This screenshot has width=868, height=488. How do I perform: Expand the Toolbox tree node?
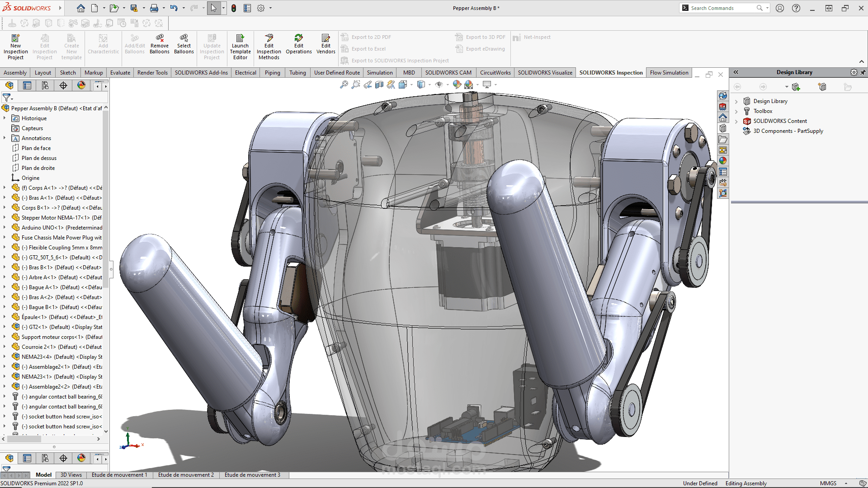click(736, 111)
